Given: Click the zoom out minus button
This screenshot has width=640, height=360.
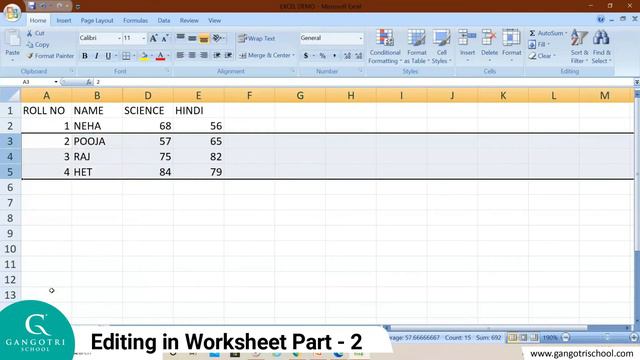Looking at the screenshot, I should pyautogui.click(x=566, y=338).
